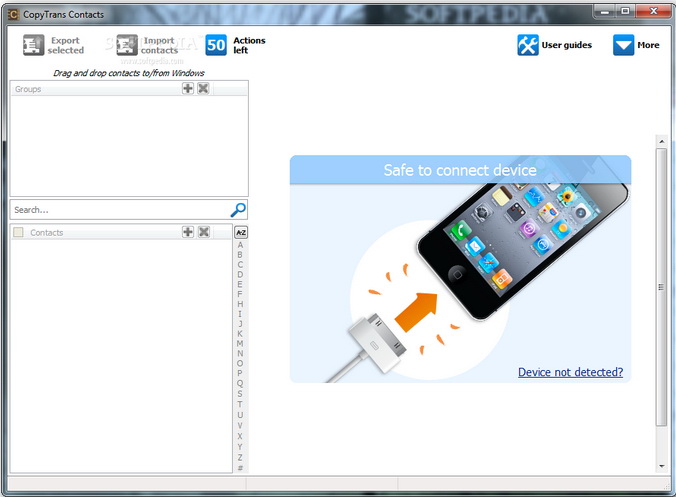Image resolution: width=676 pixels, height=497 pixels.
Task: Focus the Search input field
Action: click(128, 209)
